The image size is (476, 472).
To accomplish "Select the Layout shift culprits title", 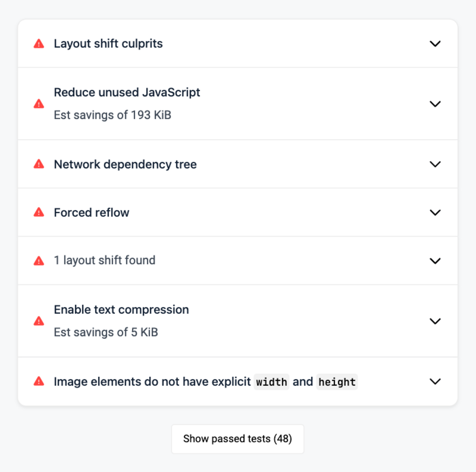I will [108, 44].
